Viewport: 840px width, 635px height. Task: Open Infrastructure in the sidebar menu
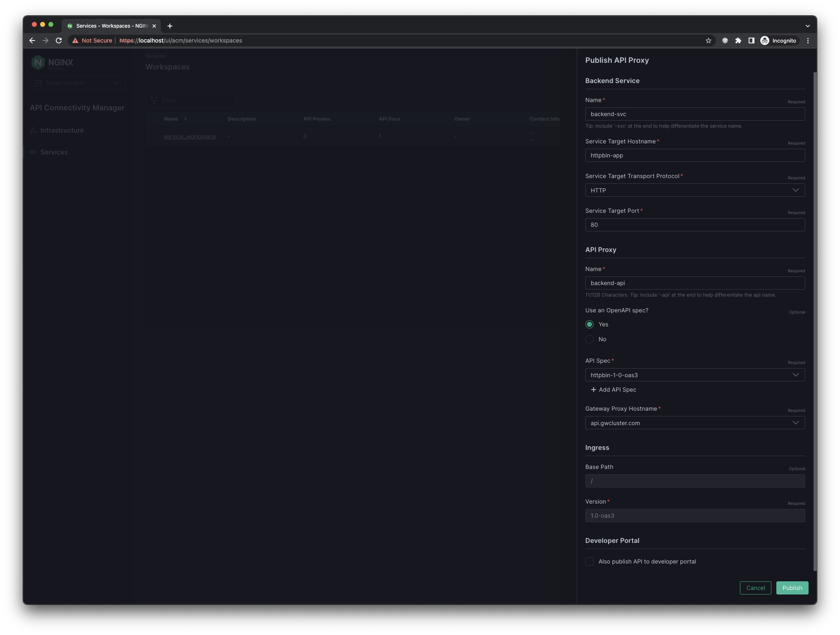62,130
